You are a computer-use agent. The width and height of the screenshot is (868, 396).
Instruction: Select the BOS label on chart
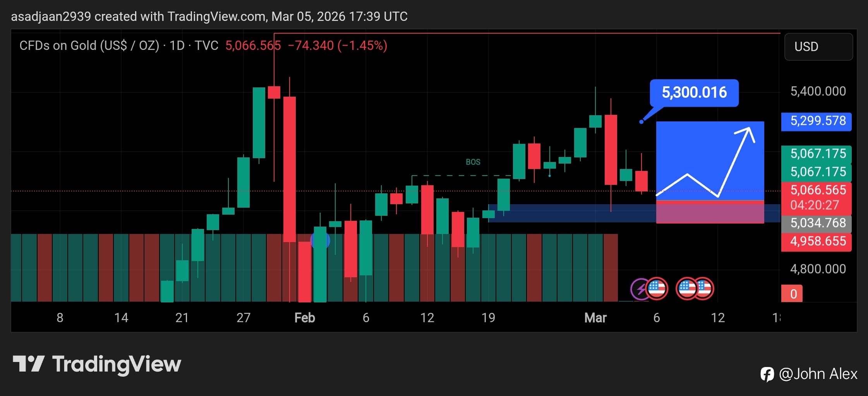point(473,162)
